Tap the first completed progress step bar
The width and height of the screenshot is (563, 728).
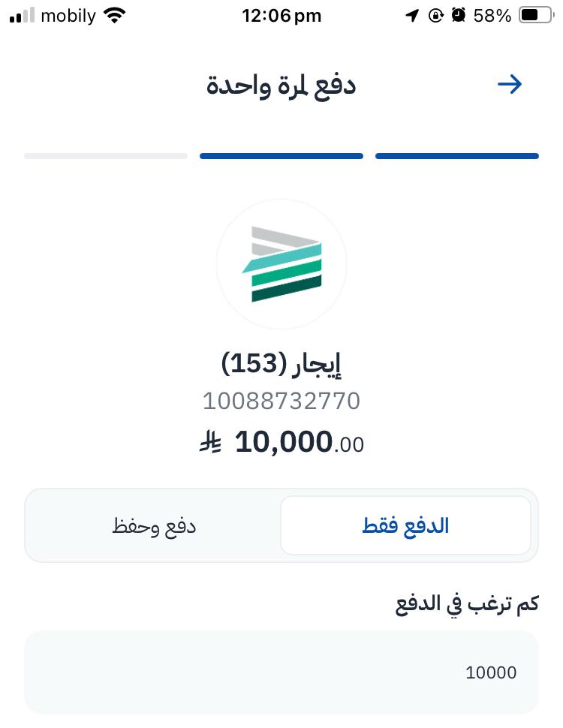coord(456,156)
